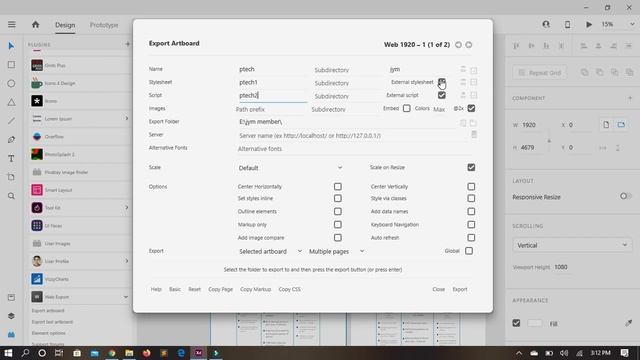Select portrait orientation icon

tap(606, 124)
